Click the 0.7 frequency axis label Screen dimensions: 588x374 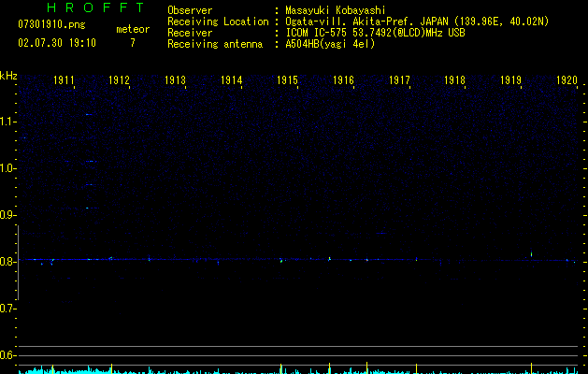tap(7, 309)
